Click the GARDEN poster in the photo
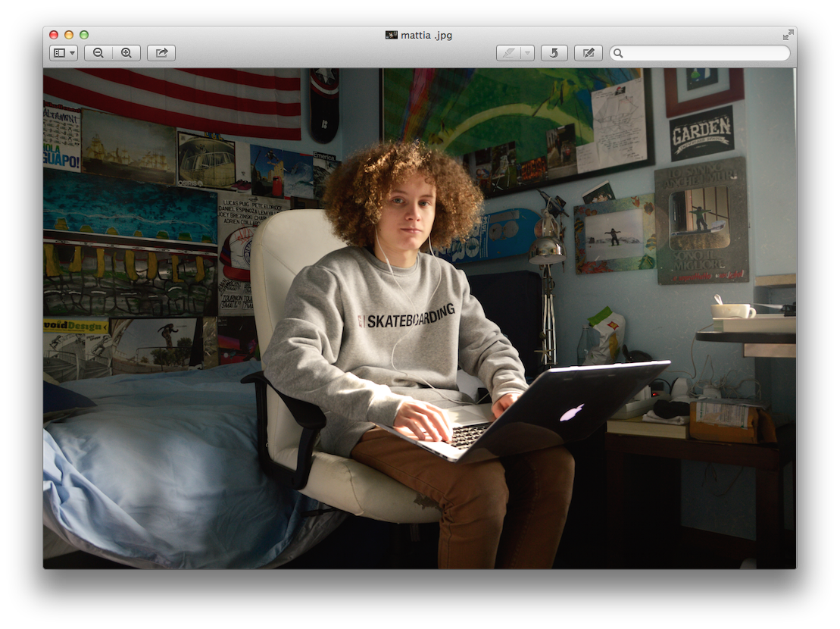The image size is (840, 629). (x=701, y=133)
